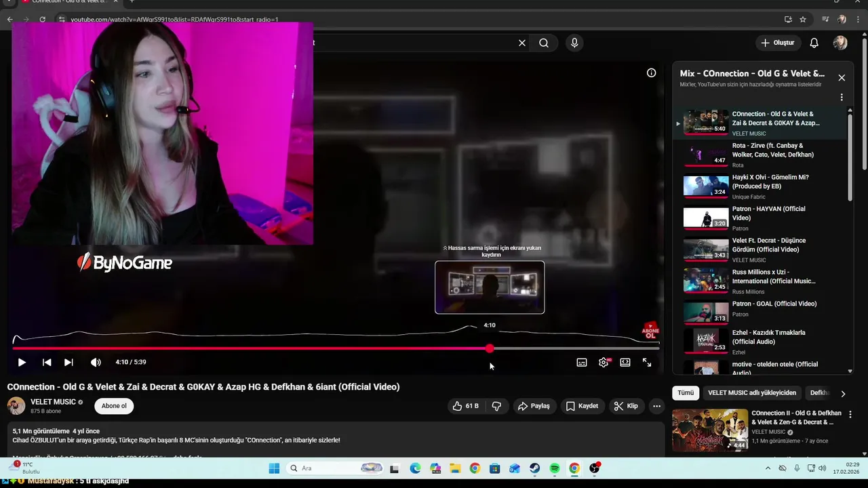Screen dimensions: 868x488
Task: Open the VELET MUSIC channel link
Action: pyautogui.click(x=53, y=402)
